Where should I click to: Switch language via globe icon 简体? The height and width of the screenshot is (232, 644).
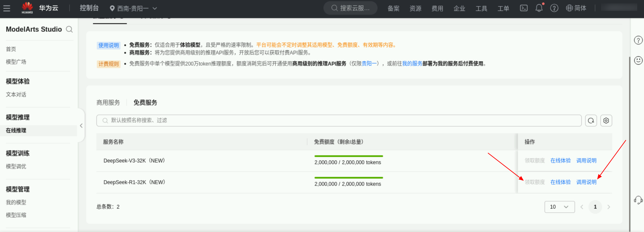coord(576,8)
